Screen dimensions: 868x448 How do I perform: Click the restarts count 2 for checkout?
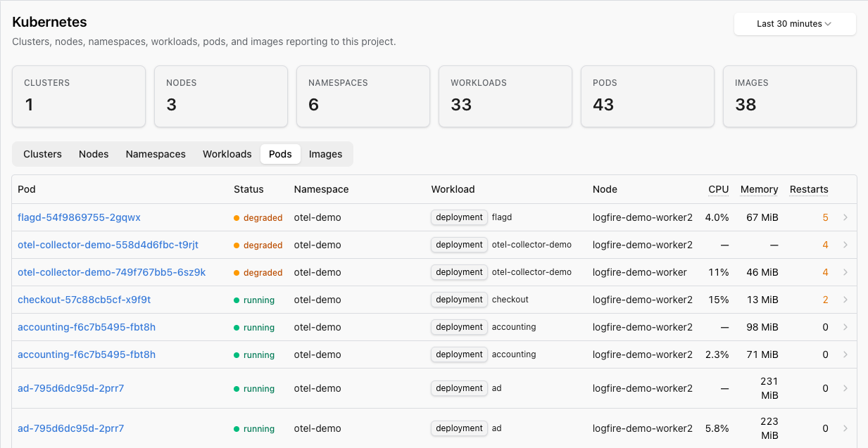click(825, 300)
